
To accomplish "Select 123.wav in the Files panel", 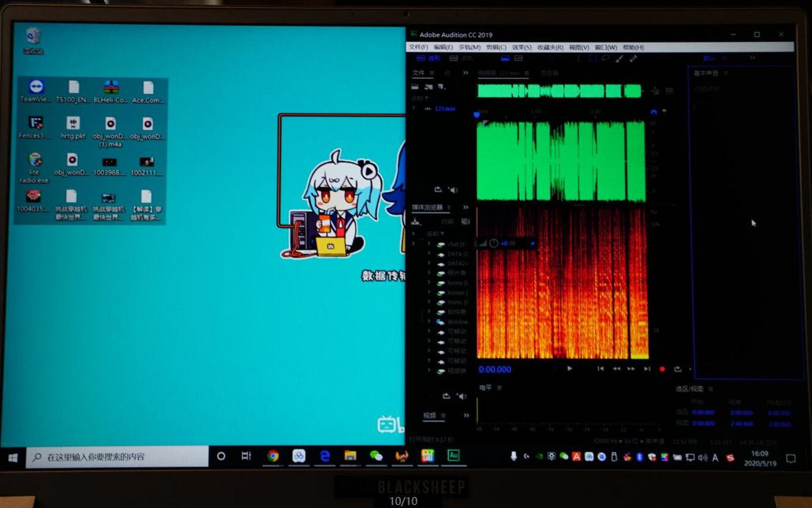I will [445, 109].
